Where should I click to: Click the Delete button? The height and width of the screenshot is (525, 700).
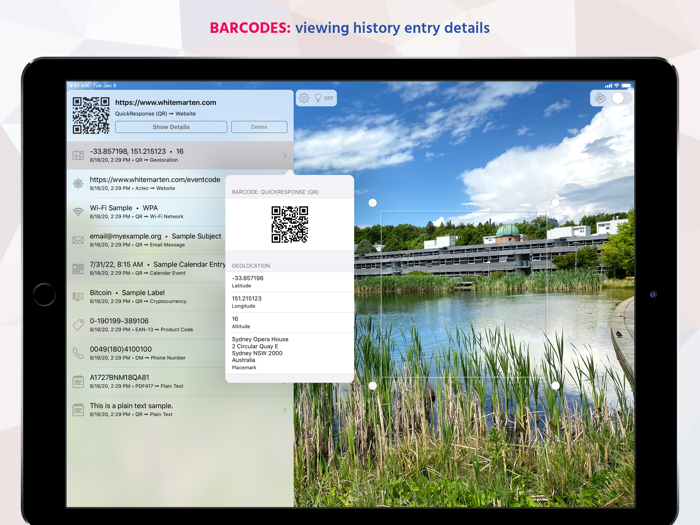(259, 127)
